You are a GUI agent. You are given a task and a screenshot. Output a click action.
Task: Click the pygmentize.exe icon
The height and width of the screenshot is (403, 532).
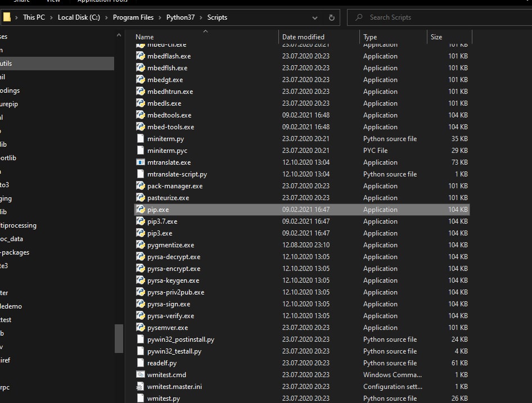tap(140, 245)
